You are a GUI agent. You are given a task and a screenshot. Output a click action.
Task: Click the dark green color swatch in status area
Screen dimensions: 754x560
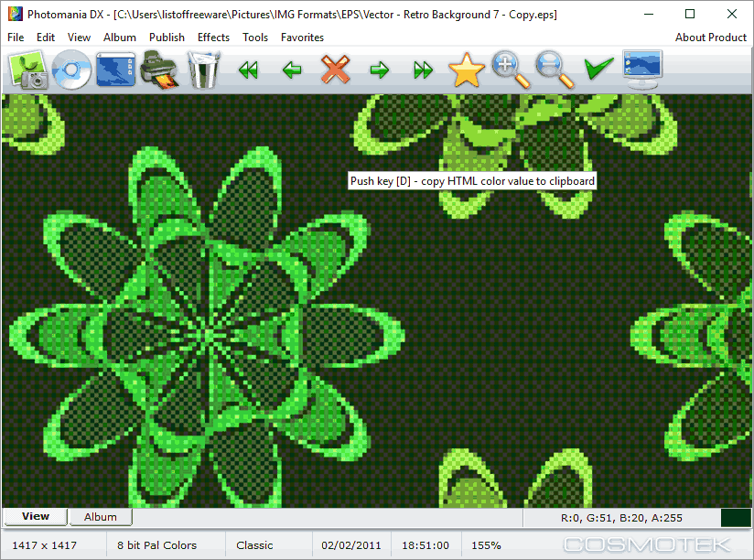click(736, 518)
